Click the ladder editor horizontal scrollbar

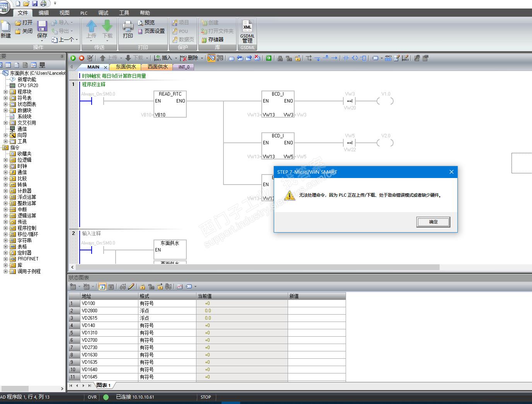257,267
